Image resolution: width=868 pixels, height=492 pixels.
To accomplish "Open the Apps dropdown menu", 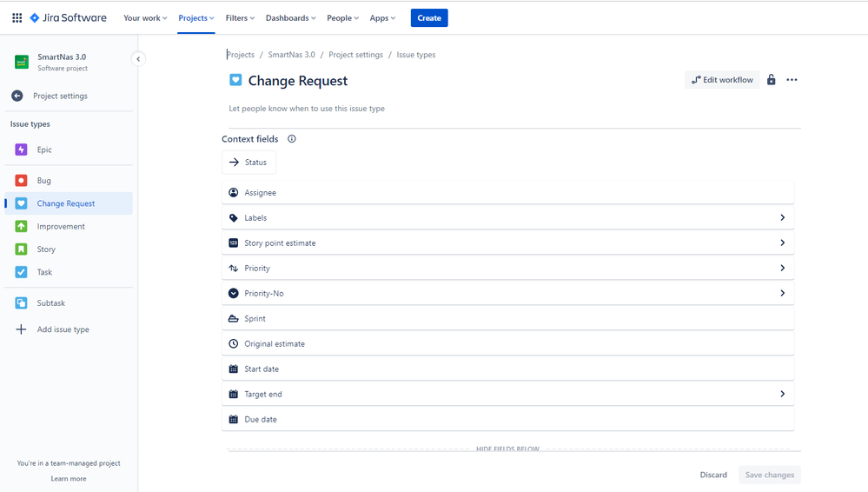I will coord(382,17).
